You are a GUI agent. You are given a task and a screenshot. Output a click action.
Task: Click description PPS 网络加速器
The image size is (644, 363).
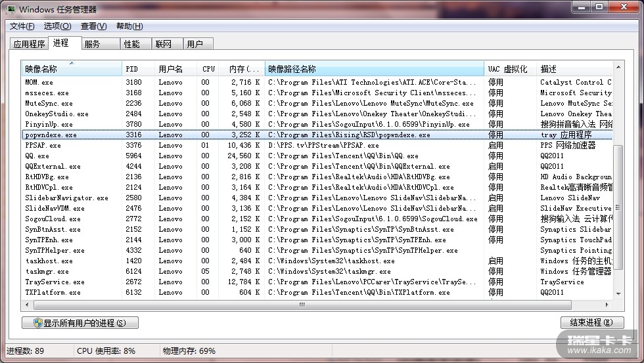click(568, 145)
